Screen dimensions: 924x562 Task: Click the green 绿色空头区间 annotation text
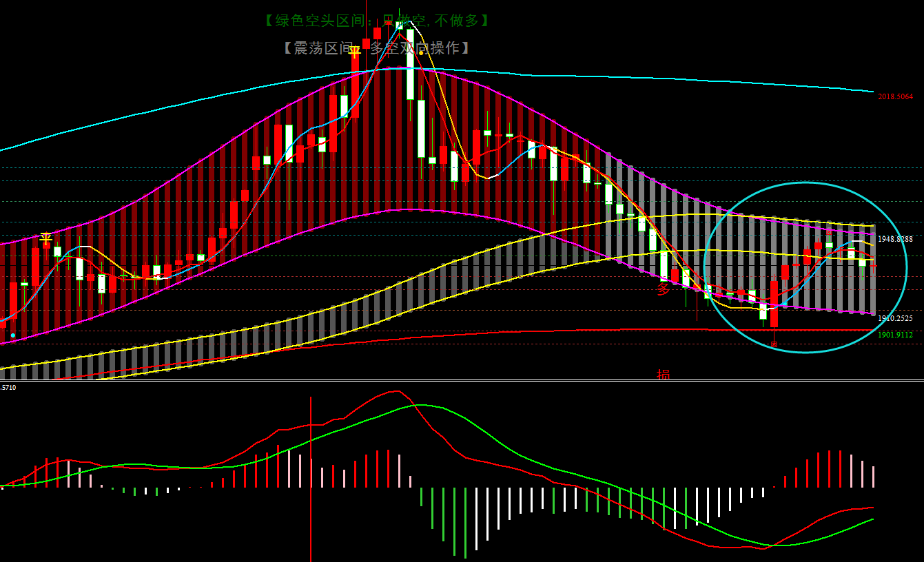[377, 21]
